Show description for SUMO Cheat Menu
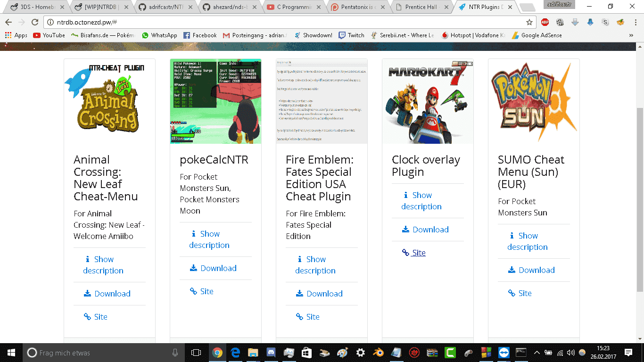644x362 pixels. pyautogui.click(x=528, y=241)
